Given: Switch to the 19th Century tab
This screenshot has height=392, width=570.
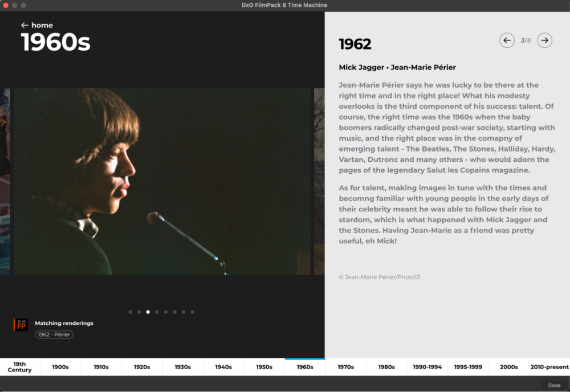Looking at the screenshot, I should (x=20, y=367).
